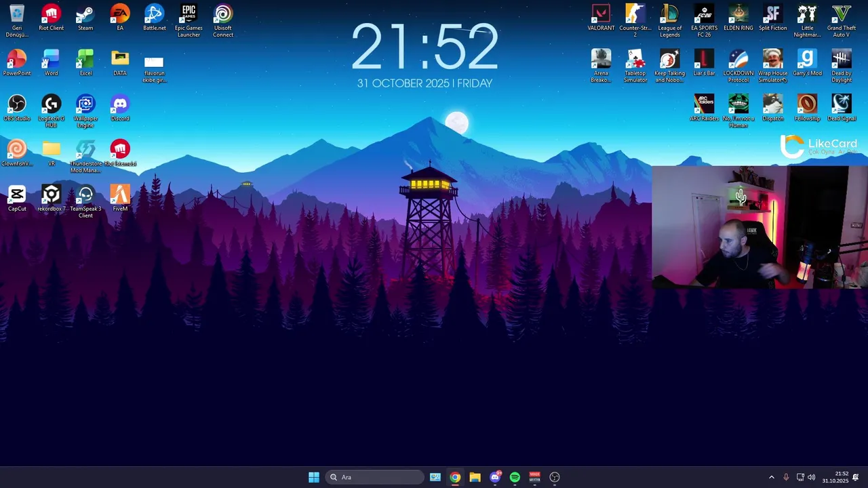Screen dimensions: 868x488
Task: Open the picture app icon beside search
Action: (x=435, y=477)
